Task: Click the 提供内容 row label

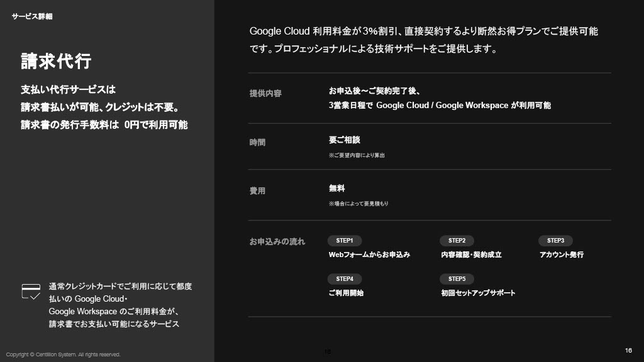Action: (265, 94)
